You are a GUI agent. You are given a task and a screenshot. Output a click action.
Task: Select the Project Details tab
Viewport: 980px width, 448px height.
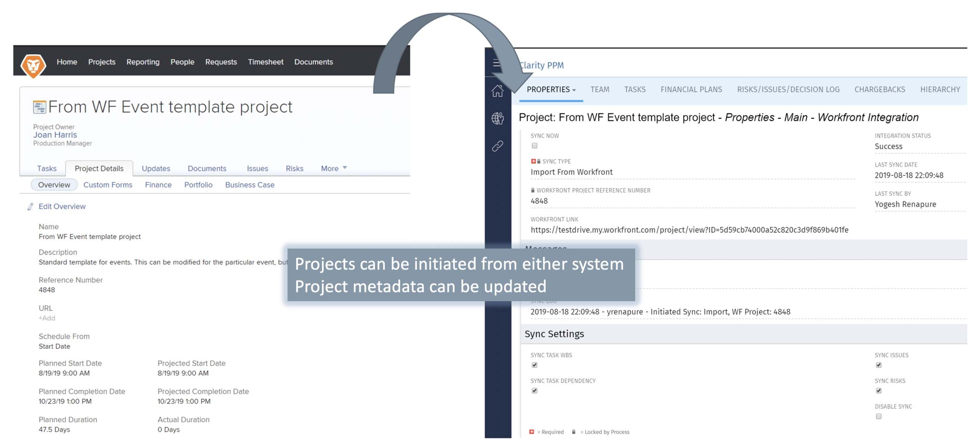[99, 168]
